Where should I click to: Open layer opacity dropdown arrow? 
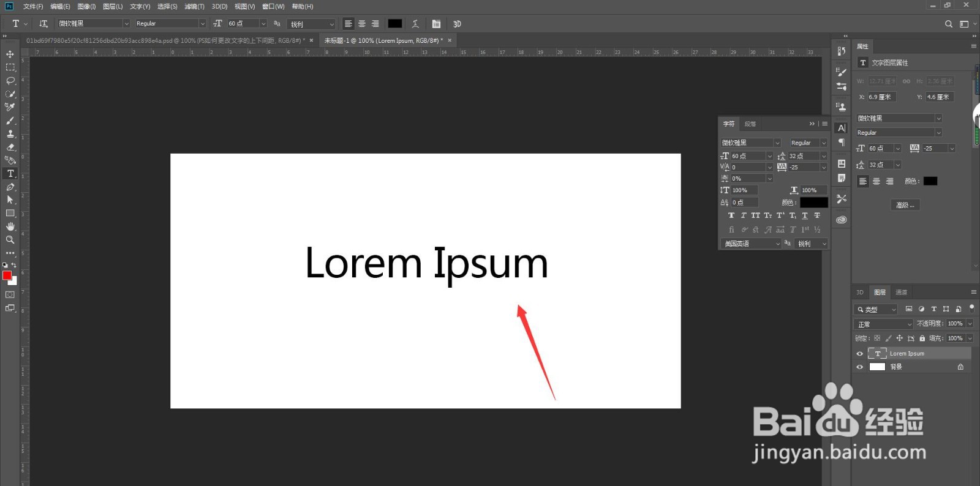click(970, 324)
